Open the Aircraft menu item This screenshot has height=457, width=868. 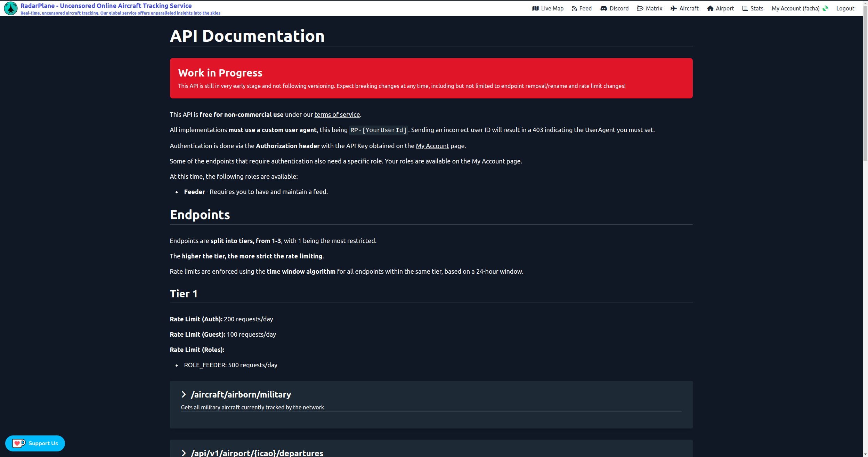pos(684,8)
